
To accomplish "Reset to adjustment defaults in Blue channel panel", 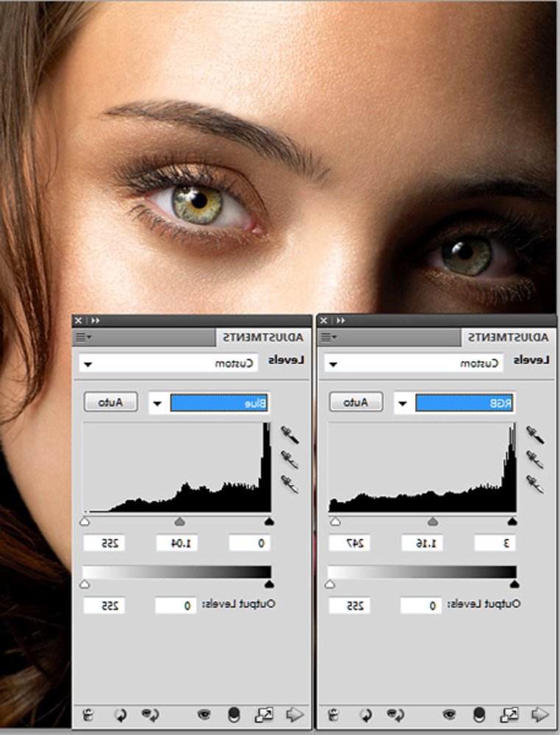I will click(121, 715).
